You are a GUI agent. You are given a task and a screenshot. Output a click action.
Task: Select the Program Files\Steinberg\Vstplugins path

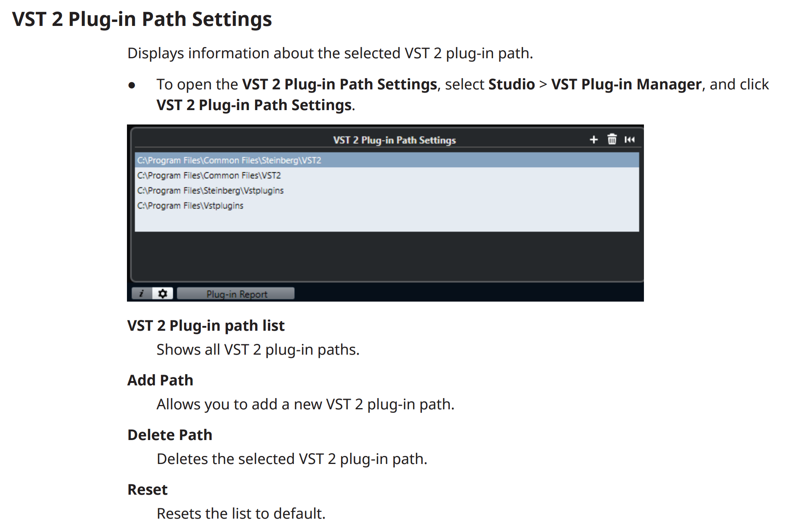387,190
